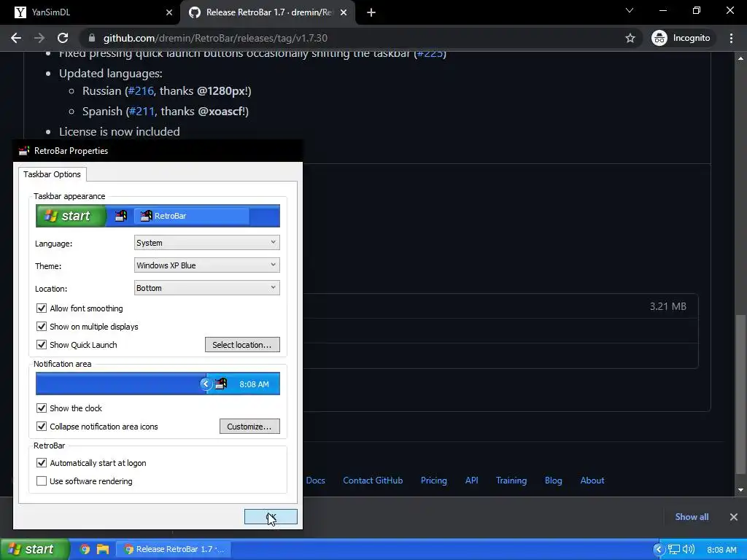Open the Contact GitHub footer link
This screenshot has height=560, width=747.
click(373, 481)
